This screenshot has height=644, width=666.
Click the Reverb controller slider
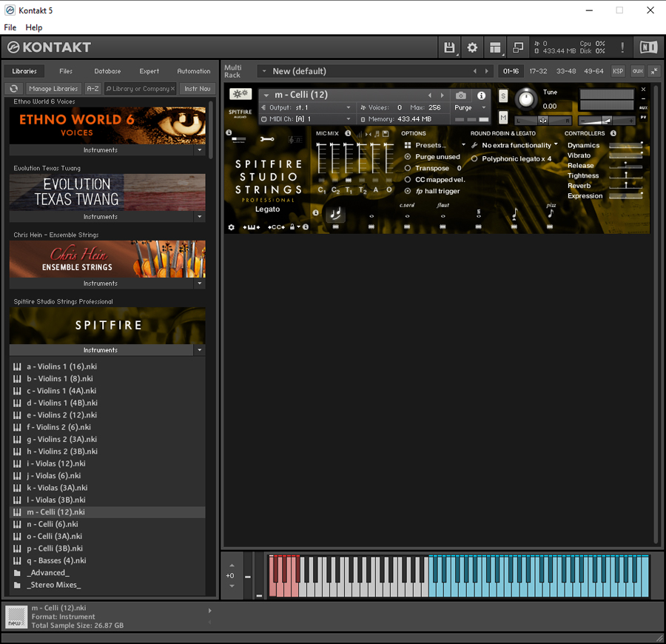625,186
